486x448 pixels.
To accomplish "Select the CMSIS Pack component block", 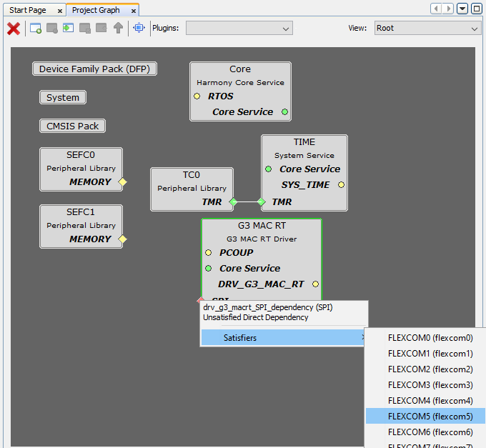I will (x=72, y=126).
